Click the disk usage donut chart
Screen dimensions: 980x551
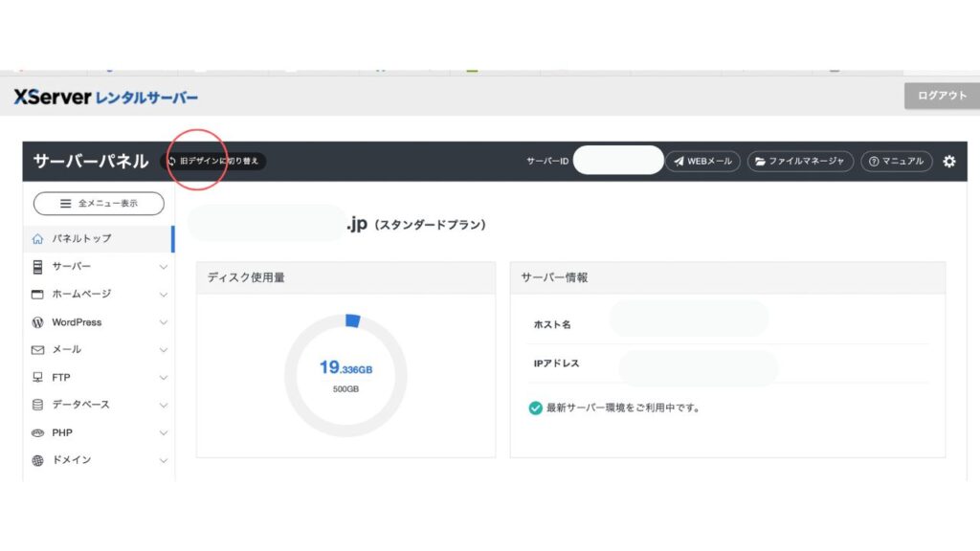[345, 375]
